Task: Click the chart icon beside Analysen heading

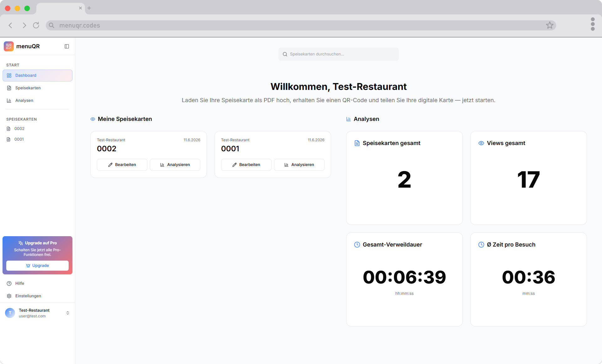Action: pyautogui.click(x=348, y=119)
